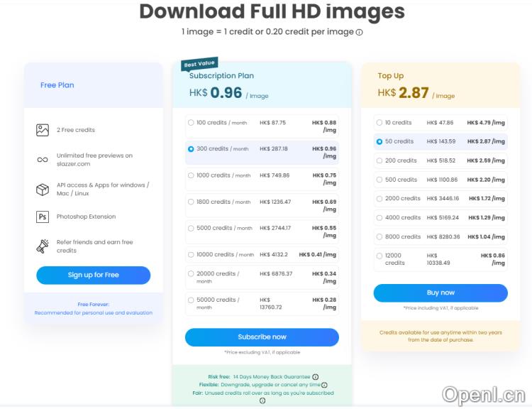Select the 100 credits / month subscription
Screen dimensions: 532x409
[x=191, y=123]
